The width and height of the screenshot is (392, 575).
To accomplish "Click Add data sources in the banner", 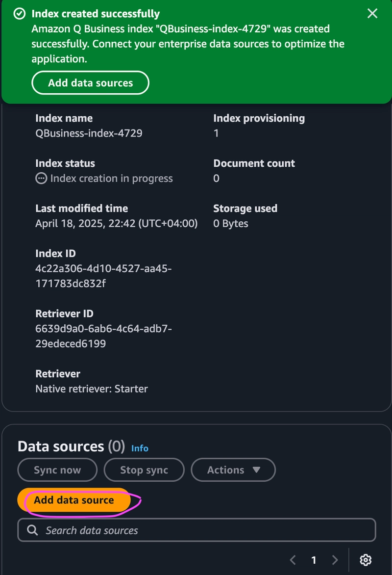I will (91, 83).
